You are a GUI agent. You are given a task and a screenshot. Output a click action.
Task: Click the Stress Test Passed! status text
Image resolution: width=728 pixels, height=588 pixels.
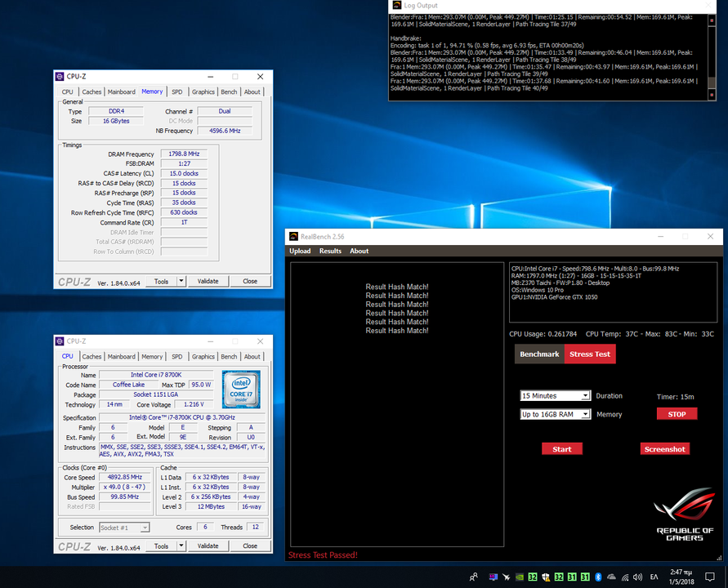pos(323,555)
